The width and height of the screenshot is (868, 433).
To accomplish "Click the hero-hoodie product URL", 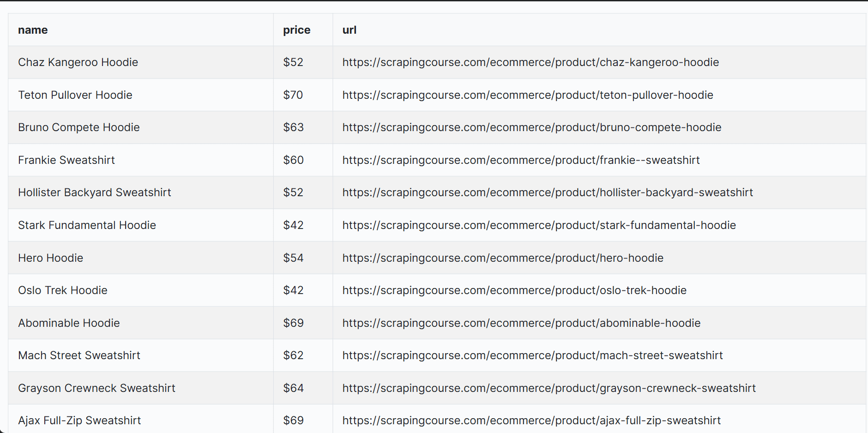I will pos(503,258).
